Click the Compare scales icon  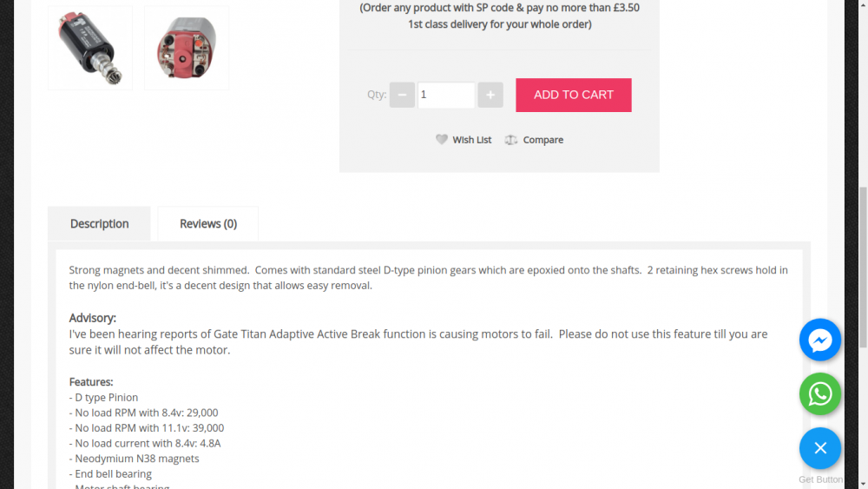click(511, 140)
